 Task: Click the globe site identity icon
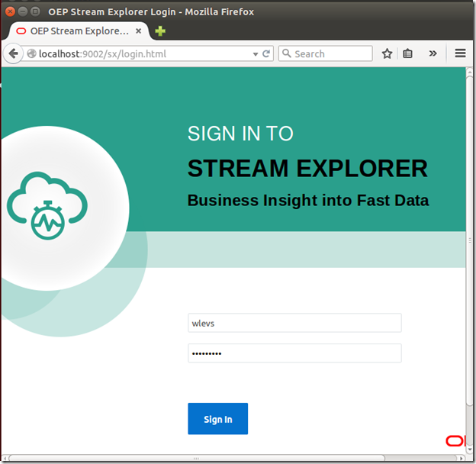[32, 54]
